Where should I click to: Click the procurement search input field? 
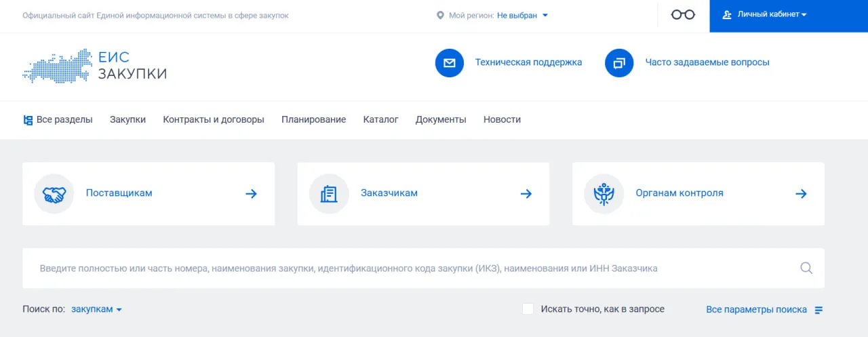407,269
